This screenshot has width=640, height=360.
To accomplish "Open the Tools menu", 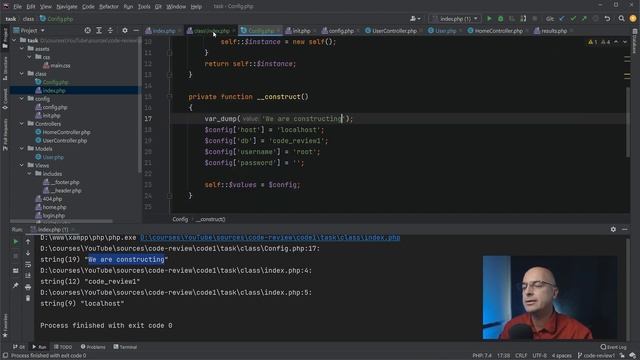I will pos(144,7).
